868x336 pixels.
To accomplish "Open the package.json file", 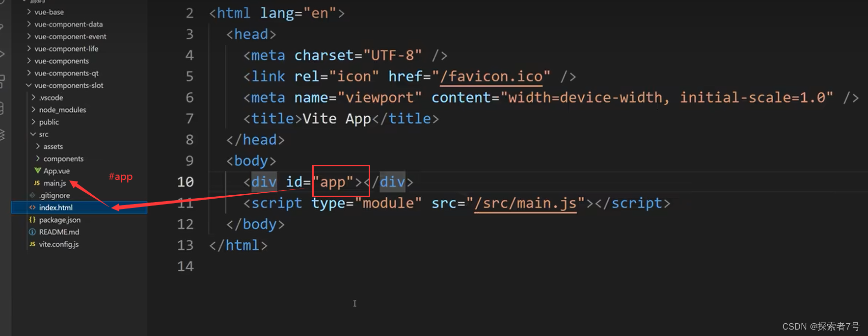I will [59, 220].
